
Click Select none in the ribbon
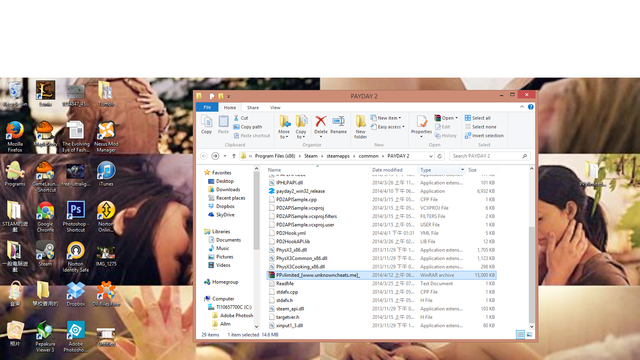point(480,127)
